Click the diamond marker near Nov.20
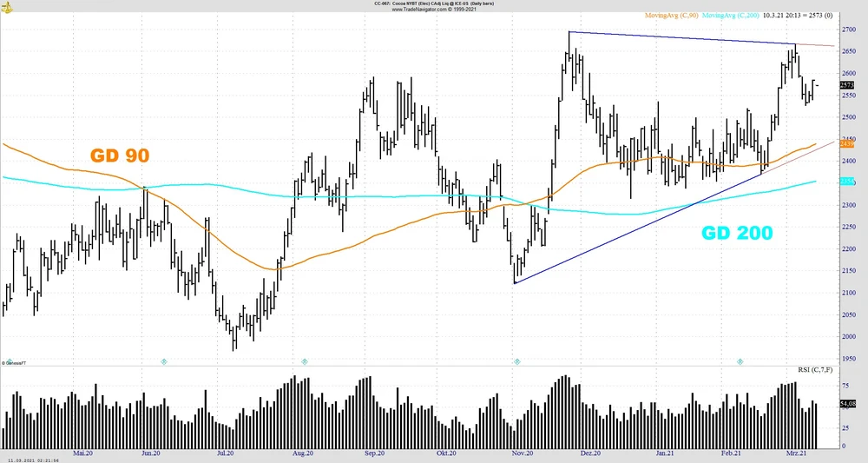Screen dimensions: 868x463 pos(516,360)
